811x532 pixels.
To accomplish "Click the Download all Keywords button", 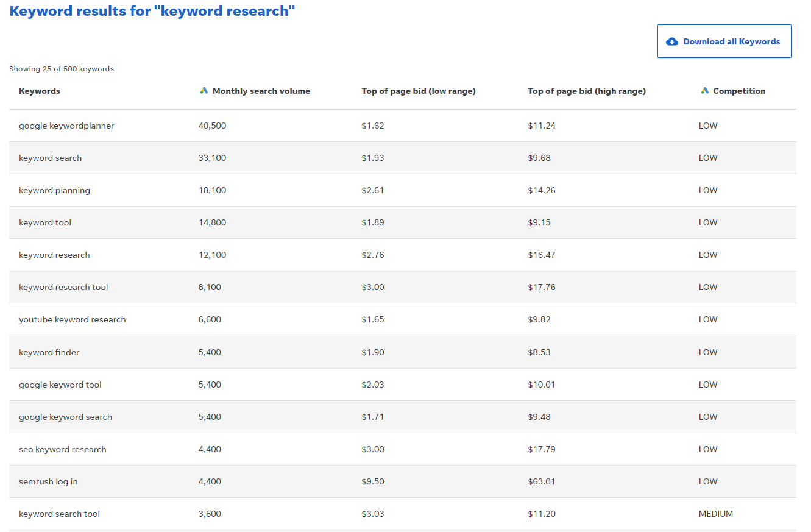I will click(x=724, y=41).
